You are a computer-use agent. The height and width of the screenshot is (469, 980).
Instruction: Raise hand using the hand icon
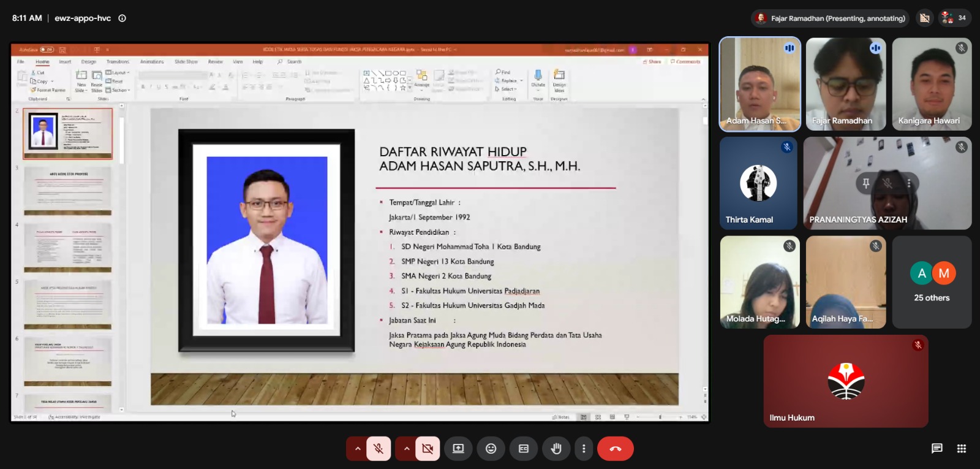556,449
